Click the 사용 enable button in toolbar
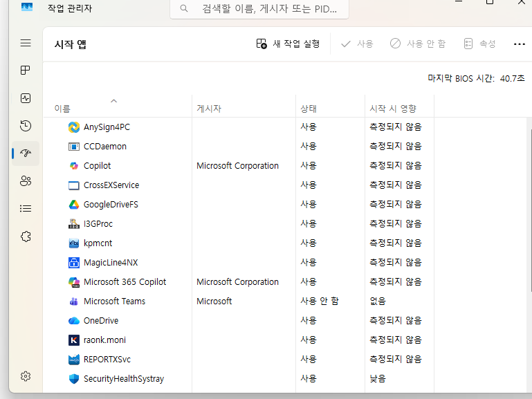The width and height of the screenshot is (532, 399). point(357,44)
